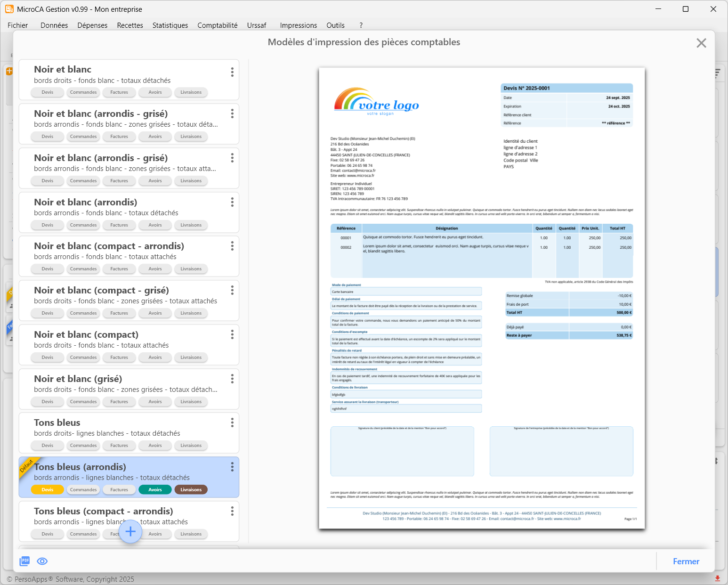Open three-dot menu for Noir et blanc (compact)
728x585 pixels.
coord(232,334)
